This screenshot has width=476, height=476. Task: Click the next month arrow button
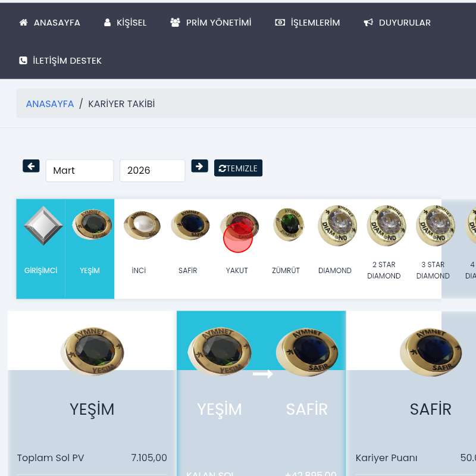click(199, 166)
